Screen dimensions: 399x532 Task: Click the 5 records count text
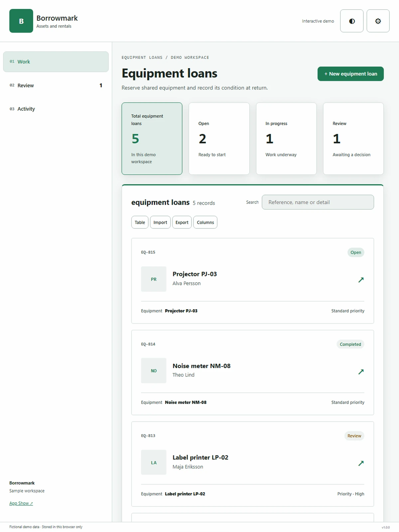pos(204,203)
